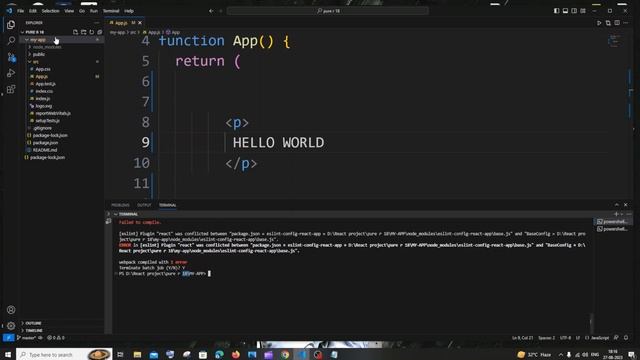The height and width of the screenshot is (360, 640).
Task: Collapse the PURE R 18 workspace section
Action: click(35, 32)
